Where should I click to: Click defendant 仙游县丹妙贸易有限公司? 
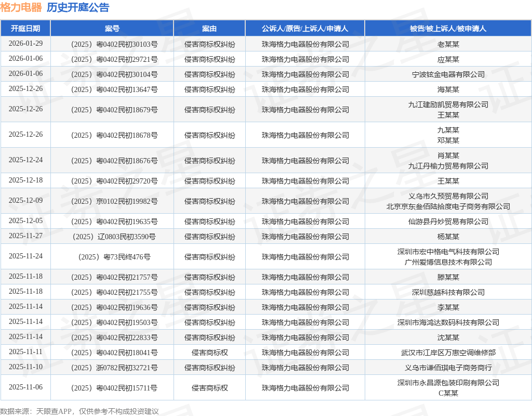(448, 222)
